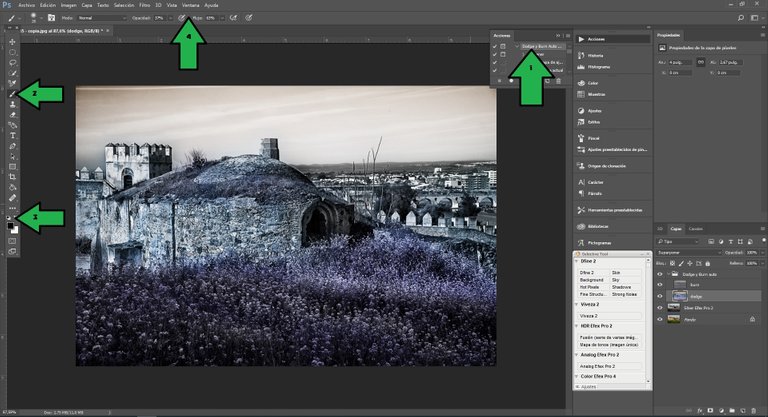Open the Modo Normal dropdown
The width and height of the screenshot is (768, 417).
(102, 18)
